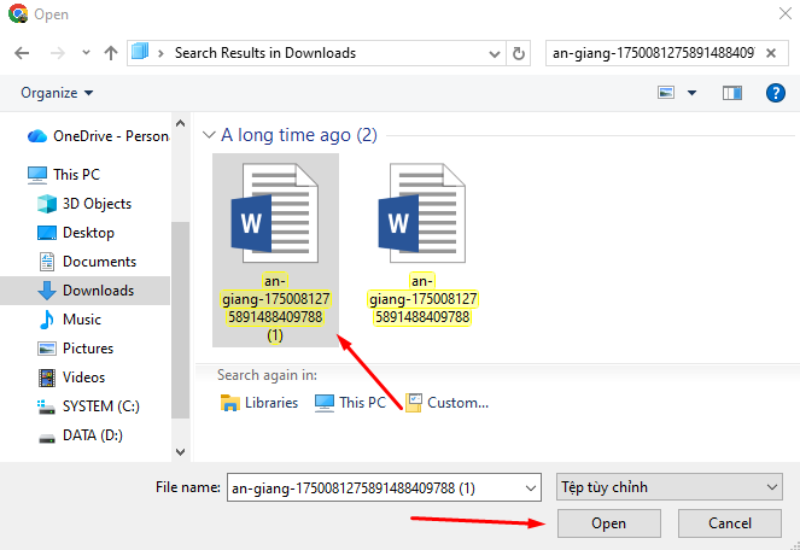Search again in This PC
800x550 pixels.
click(350, 403)
